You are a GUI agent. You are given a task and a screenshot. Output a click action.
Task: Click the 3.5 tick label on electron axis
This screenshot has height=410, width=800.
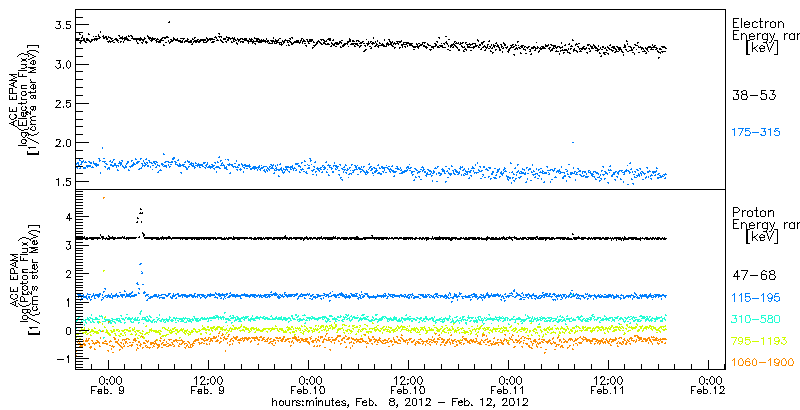pyautogui.click(x=61, y=25)
